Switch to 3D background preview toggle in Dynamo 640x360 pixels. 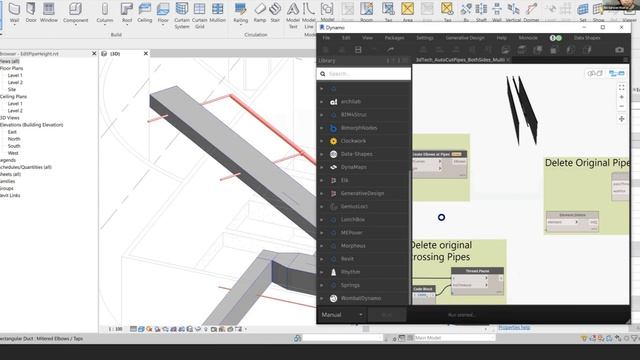[595, 73]
